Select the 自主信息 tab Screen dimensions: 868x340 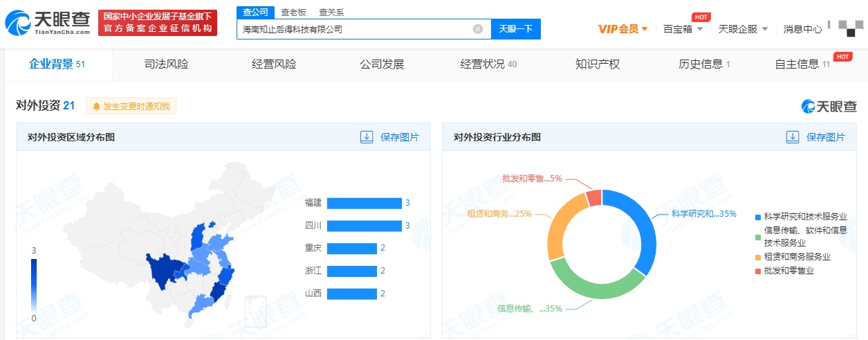pyautogui.click(x=802, y=64)
